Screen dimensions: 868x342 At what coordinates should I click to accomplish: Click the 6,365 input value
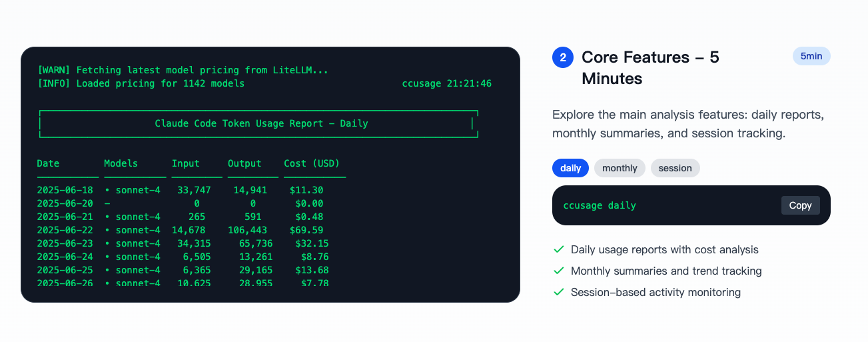click(197, 270)
